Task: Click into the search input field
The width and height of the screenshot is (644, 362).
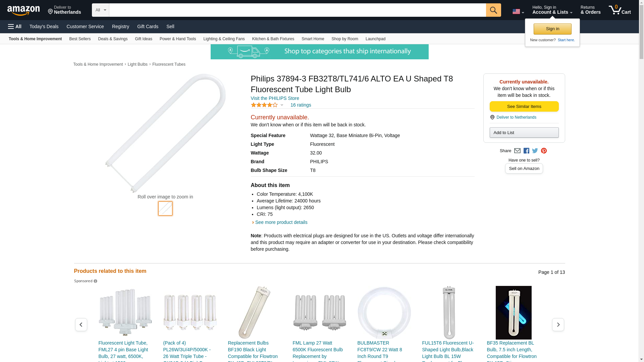Action: [297, 10]
